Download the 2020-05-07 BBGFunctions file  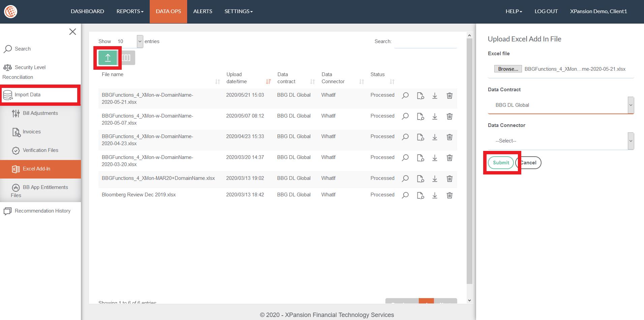click(x=435, y=117)
